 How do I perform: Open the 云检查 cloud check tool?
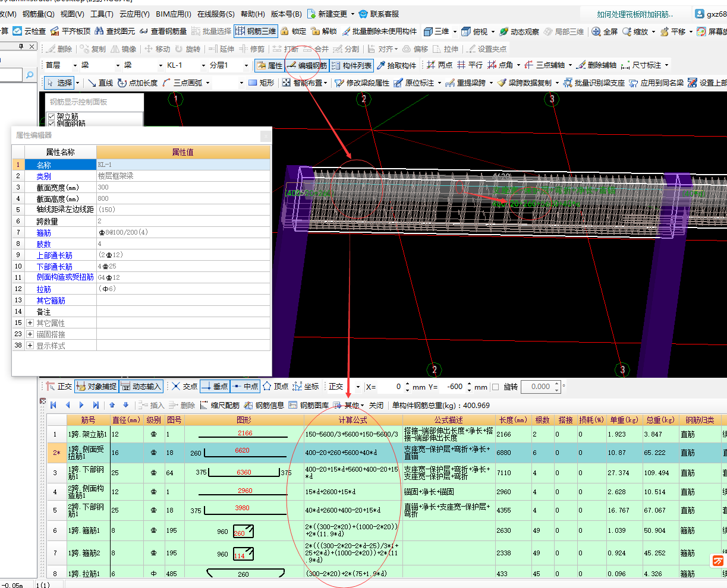(29, 31)
